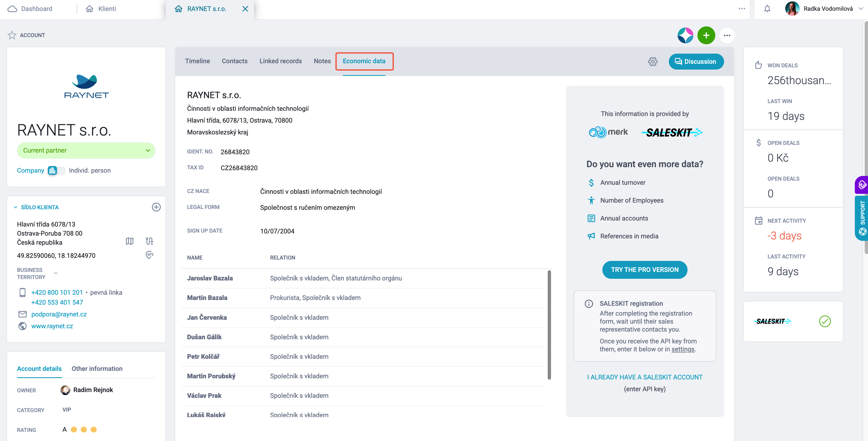Screen dimensions: 868x441
Task: Plan route to client address icon
Action: (x=149, y=241)
